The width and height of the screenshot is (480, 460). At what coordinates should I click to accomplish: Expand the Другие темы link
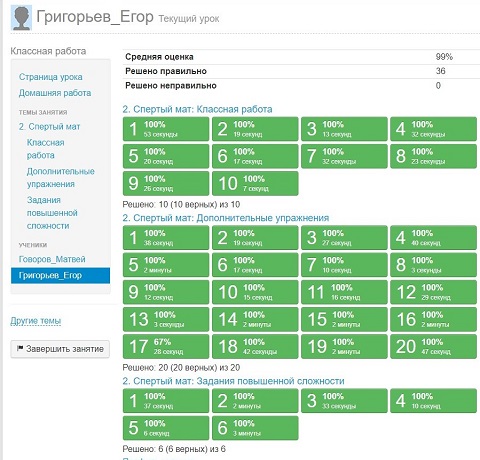coord(36,321)
